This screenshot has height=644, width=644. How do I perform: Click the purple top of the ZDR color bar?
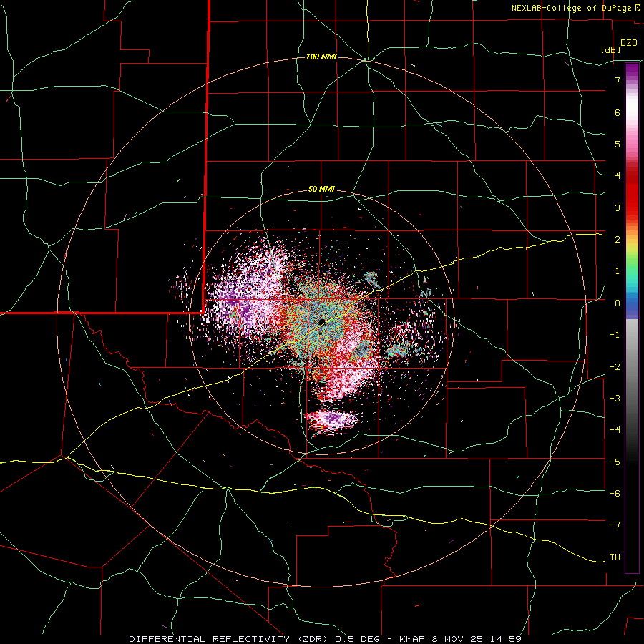(x=632, y=71)
